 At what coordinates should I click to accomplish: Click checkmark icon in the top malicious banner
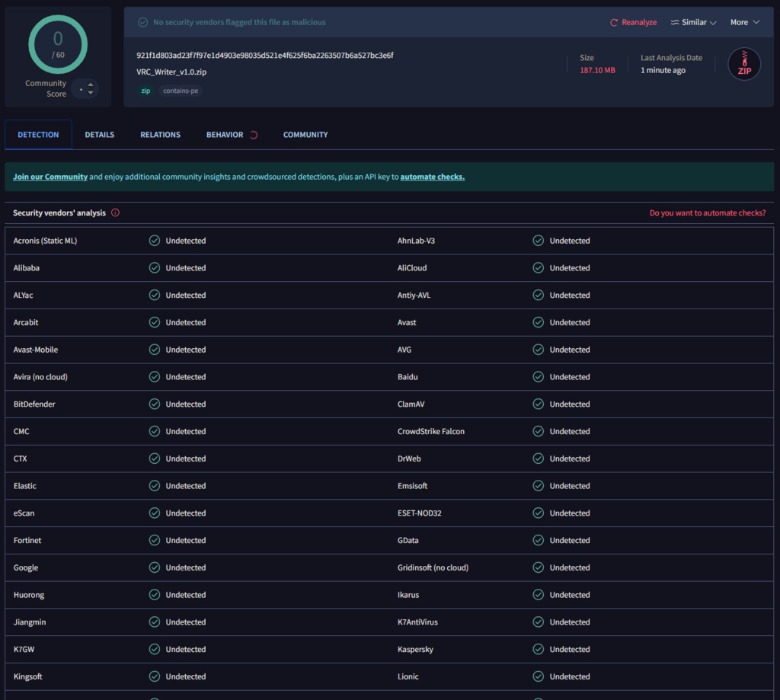(x=142, y=22)
